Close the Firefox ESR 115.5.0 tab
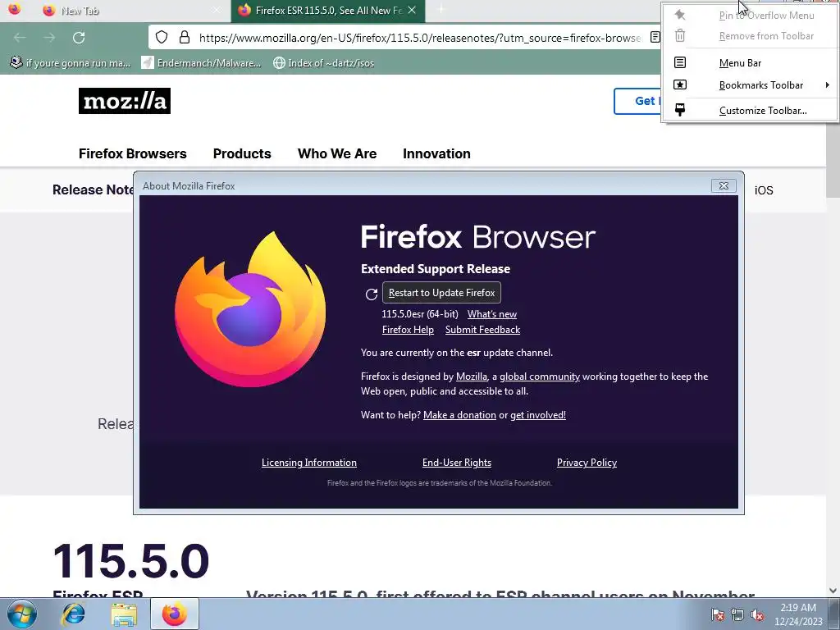The width and height of the screenshot is (840, 630). click(412, 10)
